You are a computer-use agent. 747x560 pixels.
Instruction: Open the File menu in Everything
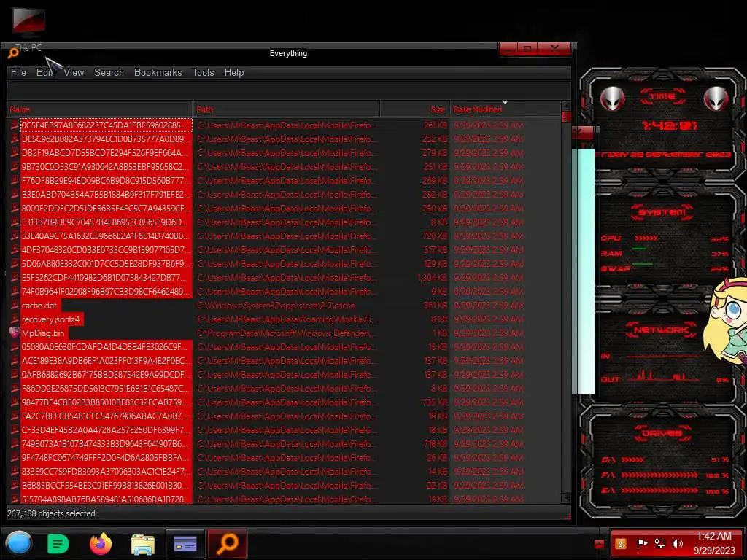(x=18, y=72)
